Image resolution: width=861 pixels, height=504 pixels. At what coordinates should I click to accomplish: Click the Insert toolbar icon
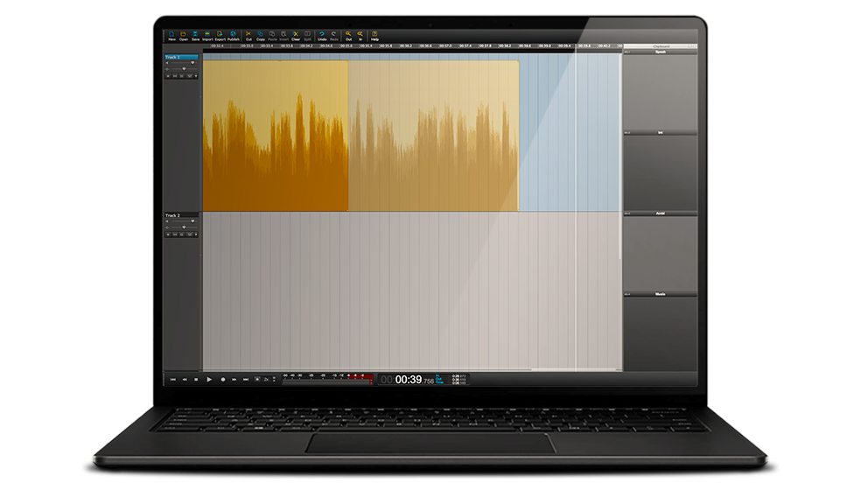click(283, 36)
